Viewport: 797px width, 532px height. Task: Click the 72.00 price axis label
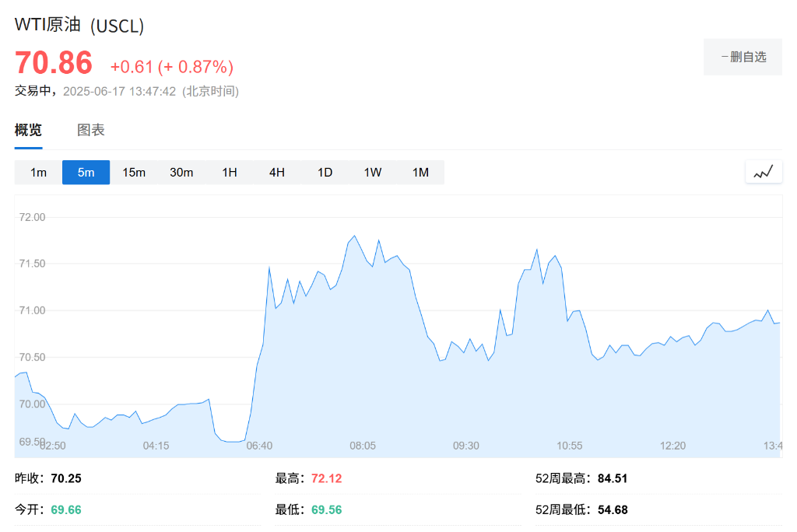click(32, 217)
